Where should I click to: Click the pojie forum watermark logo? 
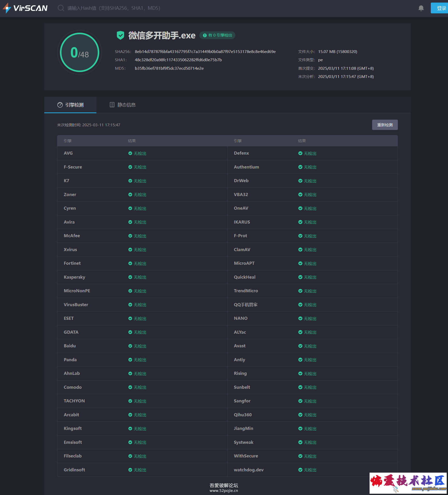[x=408, y=483]
